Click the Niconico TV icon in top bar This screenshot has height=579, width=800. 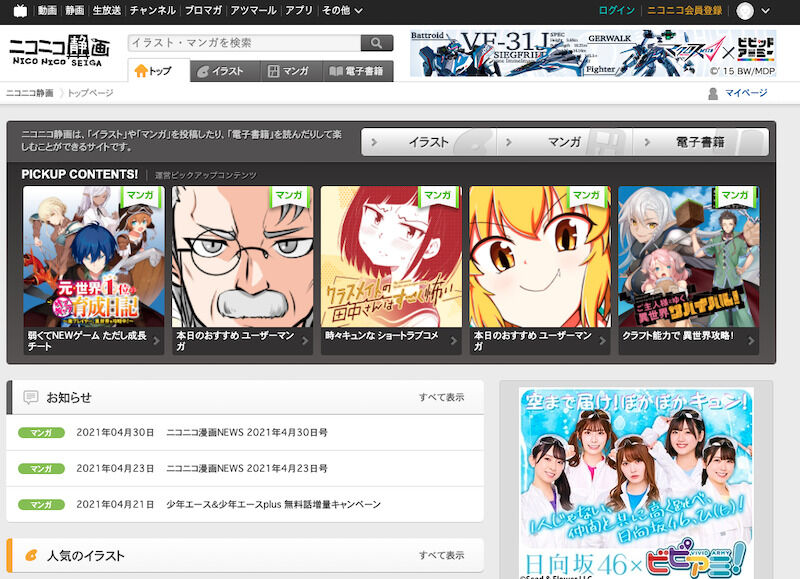pyautogui.click(x=20, y=11)
